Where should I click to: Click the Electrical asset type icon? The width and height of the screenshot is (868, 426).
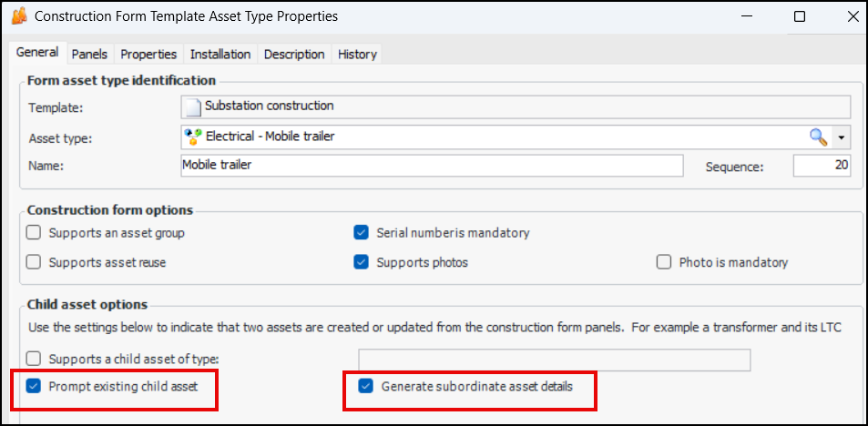(x=192, y=137)
